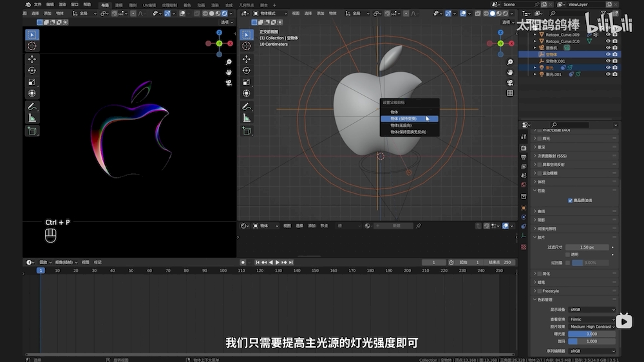The image size is (644, 362).
Task: Open 文件 menu in top bar
Action: 37,5
